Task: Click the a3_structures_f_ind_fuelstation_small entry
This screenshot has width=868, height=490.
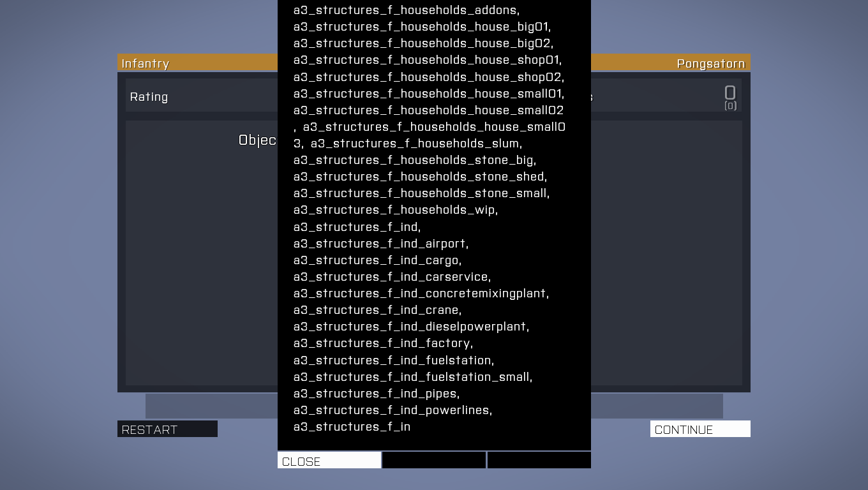Action: pos(412,376)
